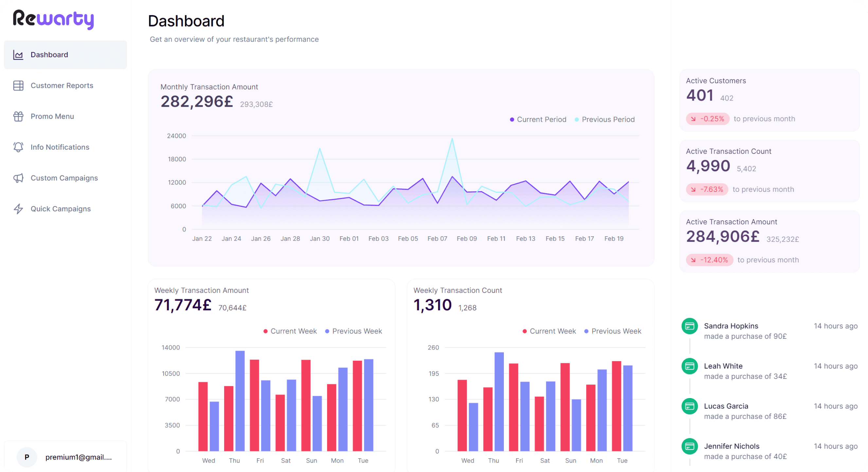Viewport: 868px width, 472px height.
Task: Go to Promo Menu
Action: click(x=65, y=116)
